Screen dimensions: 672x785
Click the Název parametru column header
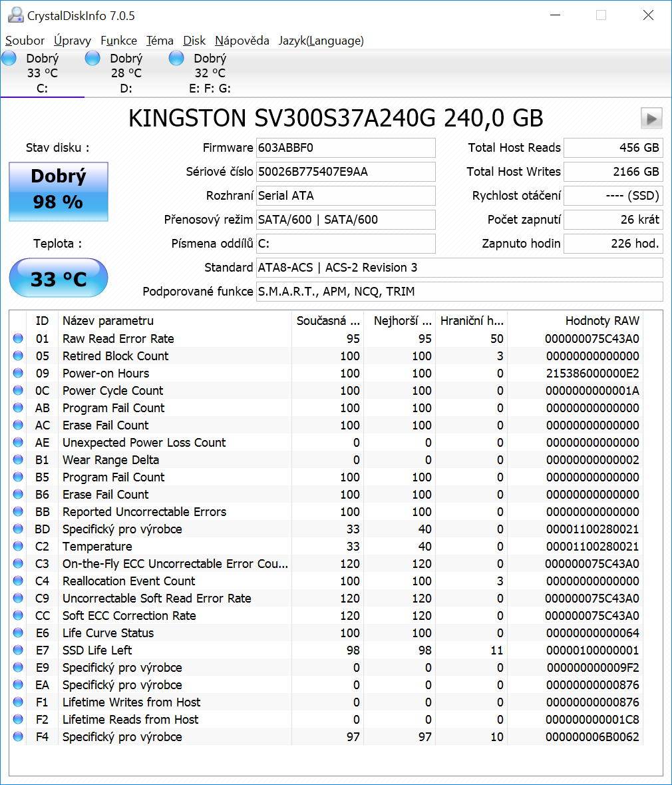click(x=174, y=321)
